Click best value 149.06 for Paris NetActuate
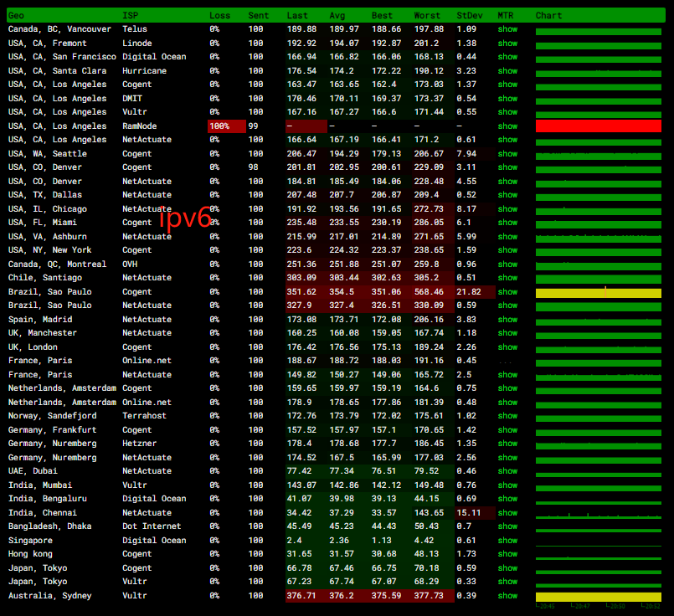The image size is (674, 616). click(x=387, y=375)
